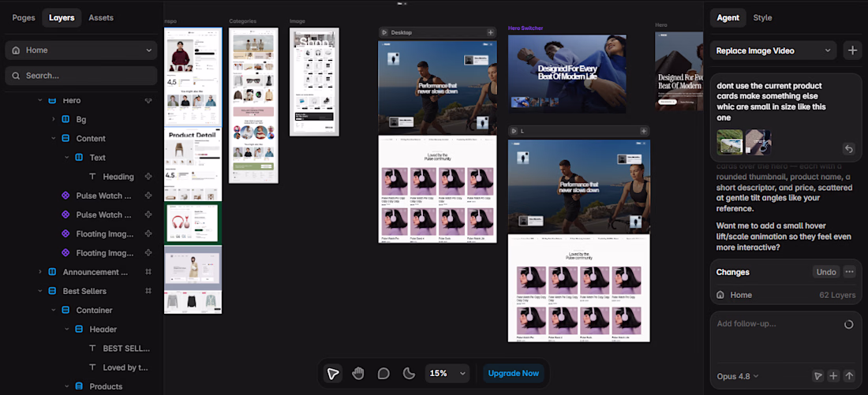868x395 pixels.
Task: Collapse the Header layer chevron
Action: click(66, 330)
